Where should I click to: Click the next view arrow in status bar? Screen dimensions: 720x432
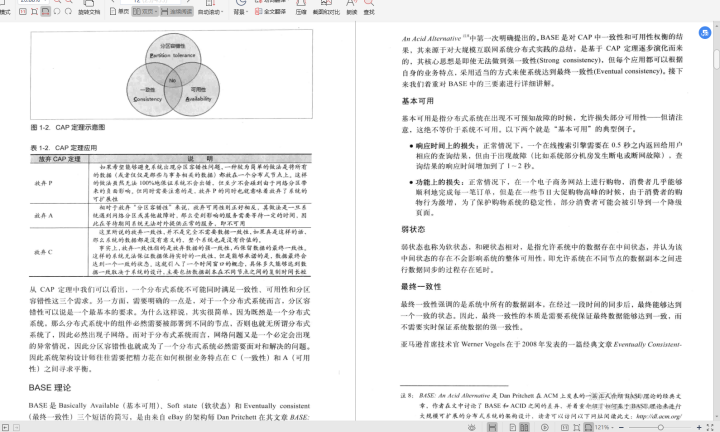click(16, 427)
